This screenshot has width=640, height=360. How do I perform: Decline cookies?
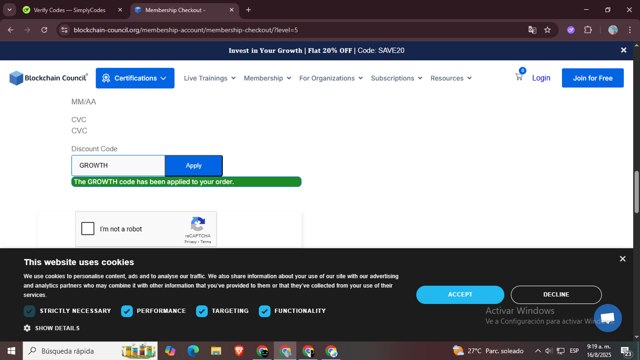556,294
